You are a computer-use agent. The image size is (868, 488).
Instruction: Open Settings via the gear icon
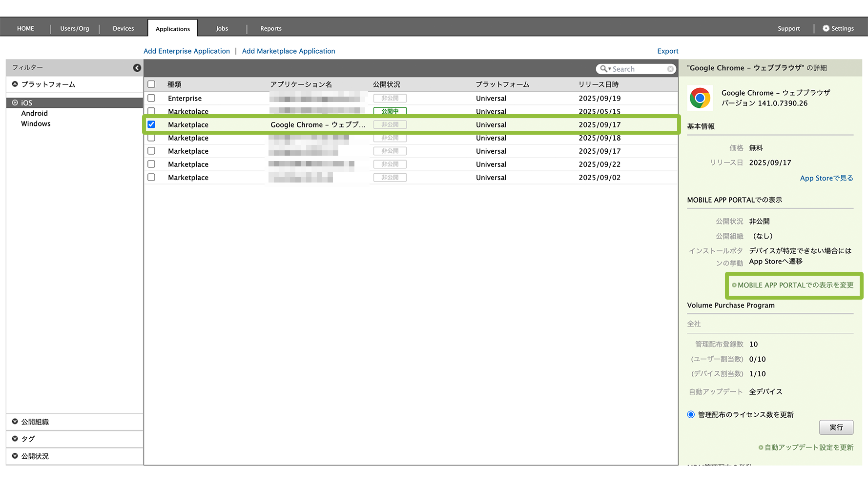pos(826,28)
